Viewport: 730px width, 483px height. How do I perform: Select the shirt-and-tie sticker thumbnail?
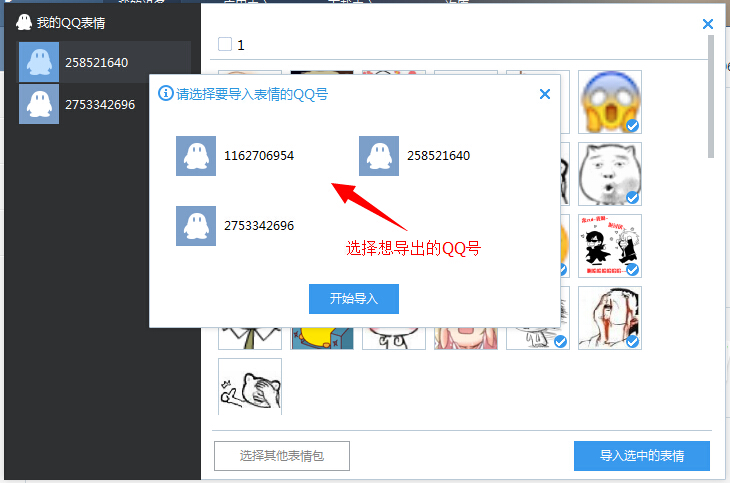click(250, 339)
